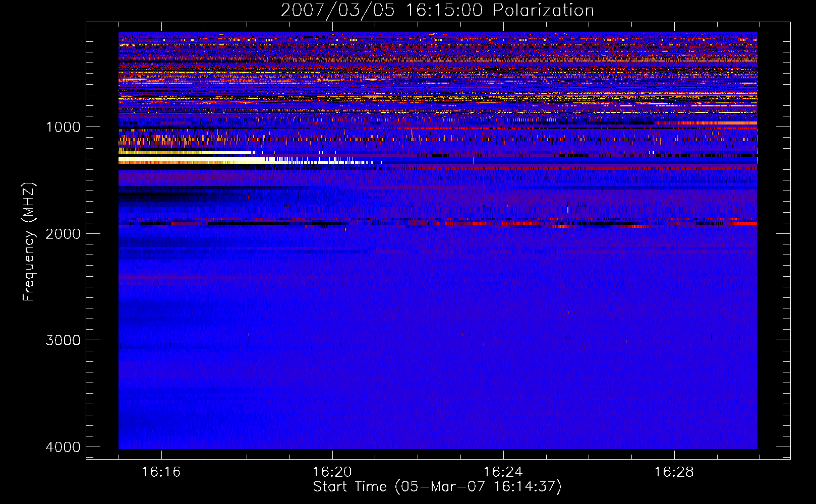This screenshot has height=504, width=816.
Task: Click the '16:20' time axis label
Action: [332, 472]
